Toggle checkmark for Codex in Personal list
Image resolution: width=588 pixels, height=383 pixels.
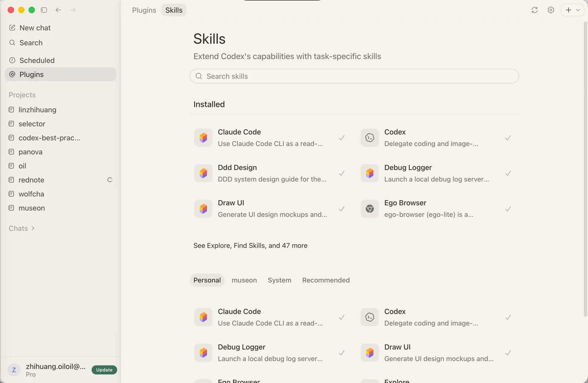tap(508, 317)
